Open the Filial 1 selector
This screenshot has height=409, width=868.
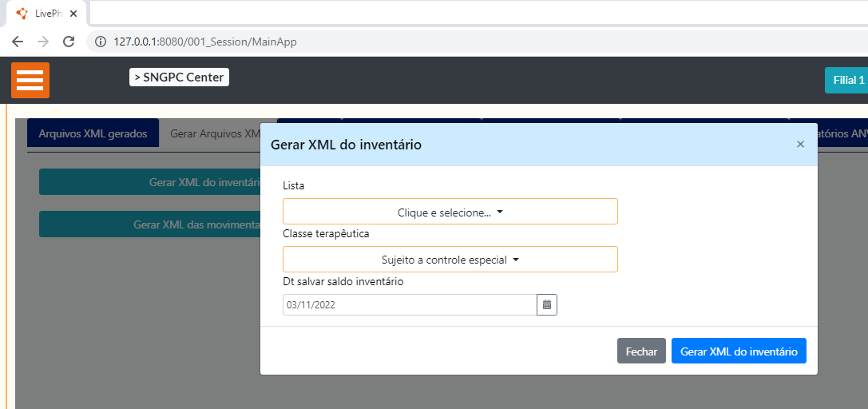point(847,80)
